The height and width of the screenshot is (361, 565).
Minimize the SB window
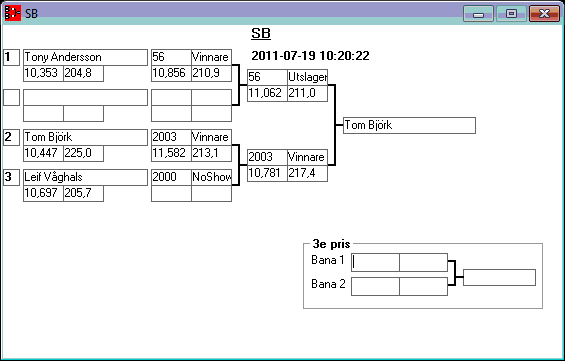coord(478,14)
